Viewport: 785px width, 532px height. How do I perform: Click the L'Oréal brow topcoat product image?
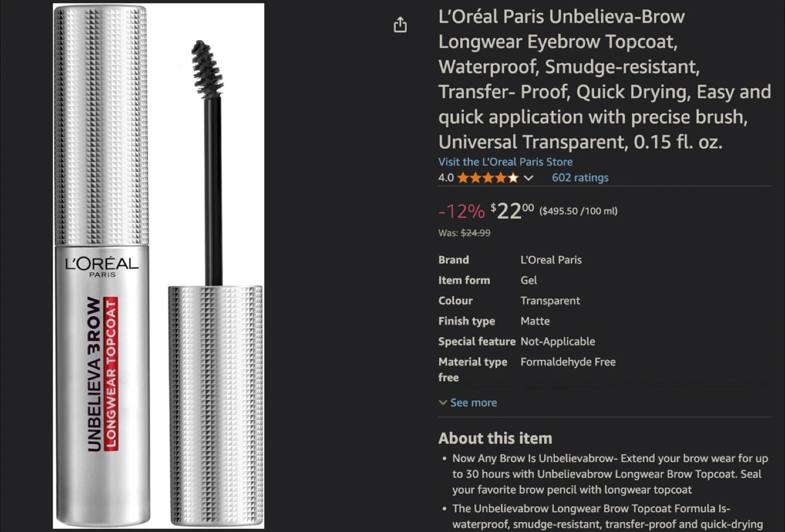[159, 265]
